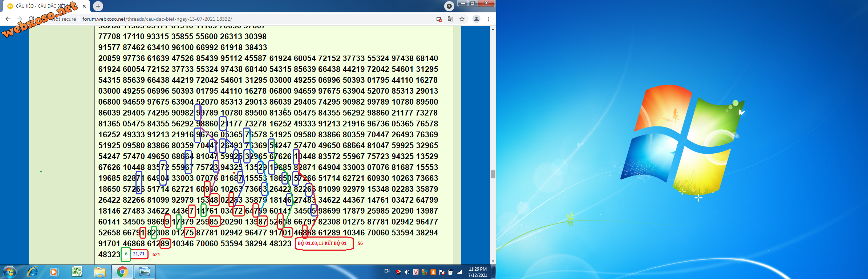This screenshot has width=868, height=279.
Task: Click the number 38433
Action: [x=256, y=47]
